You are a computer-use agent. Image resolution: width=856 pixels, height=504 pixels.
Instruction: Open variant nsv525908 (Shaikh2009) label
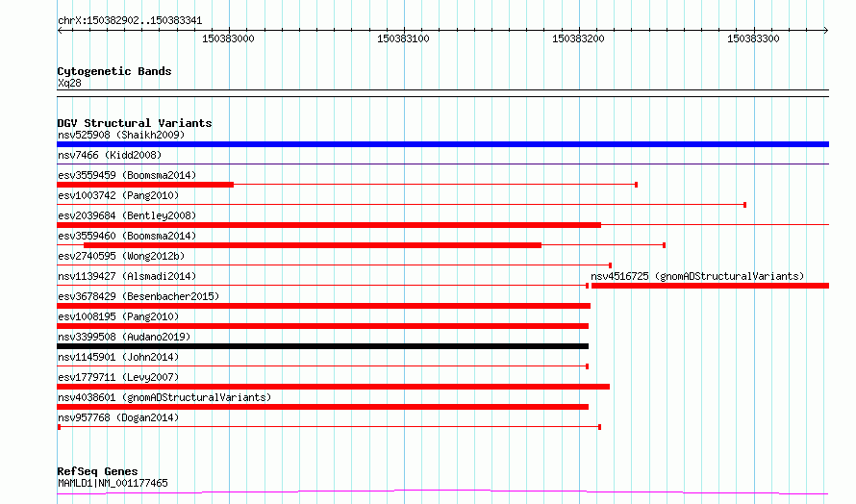(121, 135)
